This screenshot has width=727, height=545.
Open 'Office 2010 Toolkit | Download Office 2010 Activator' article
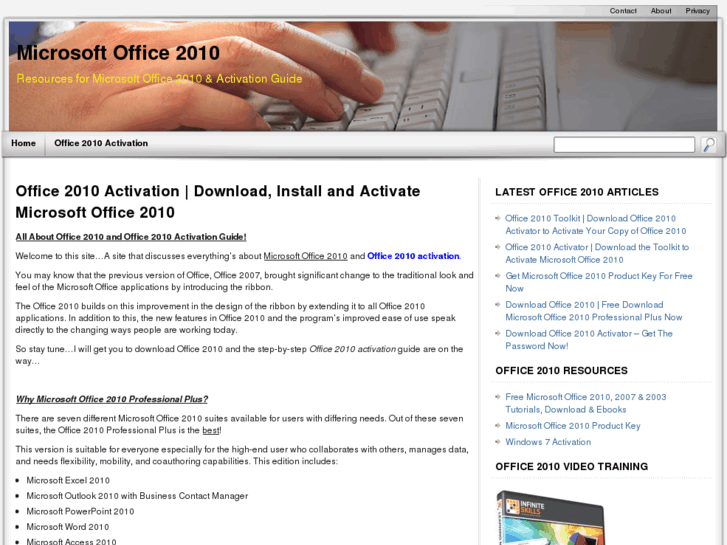pos(595,224)
